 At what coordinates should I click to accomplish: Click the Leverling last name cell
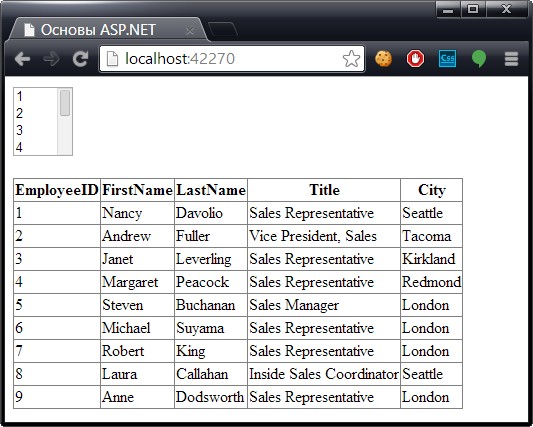(211, 259)
